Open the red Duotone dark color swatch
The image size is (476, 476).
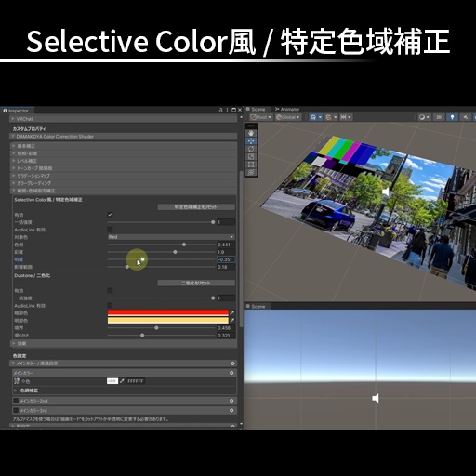tap(168, 312)
